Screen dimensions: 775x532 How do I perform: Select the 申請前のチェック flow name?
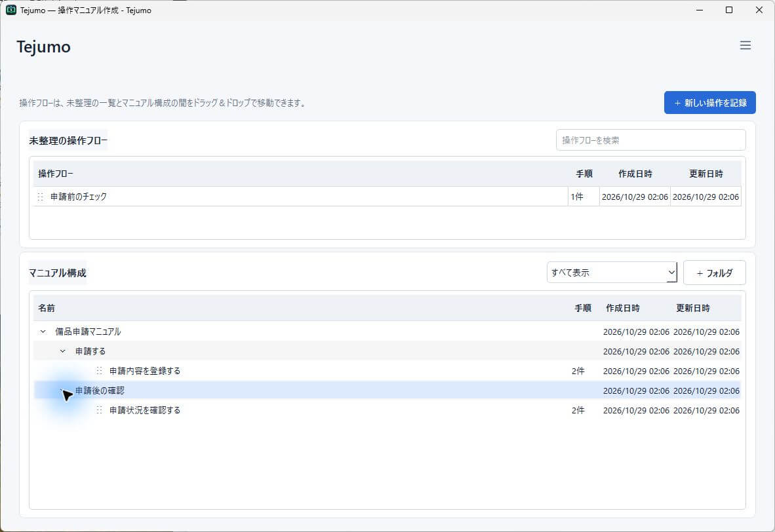[79, 197]
